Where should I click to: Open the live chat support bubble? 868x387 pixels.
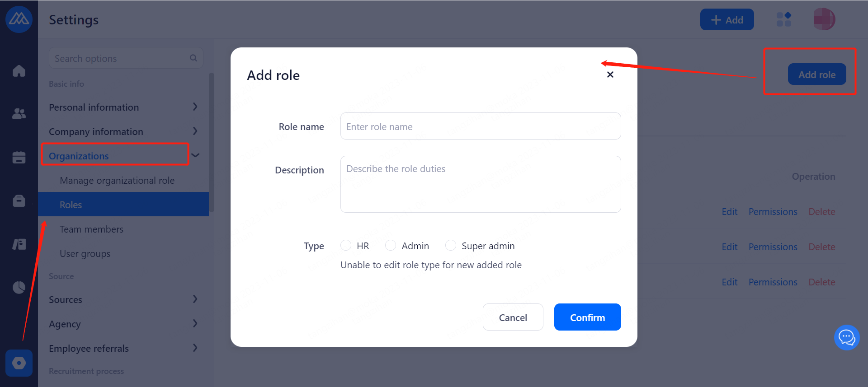(x=847, y=337)
